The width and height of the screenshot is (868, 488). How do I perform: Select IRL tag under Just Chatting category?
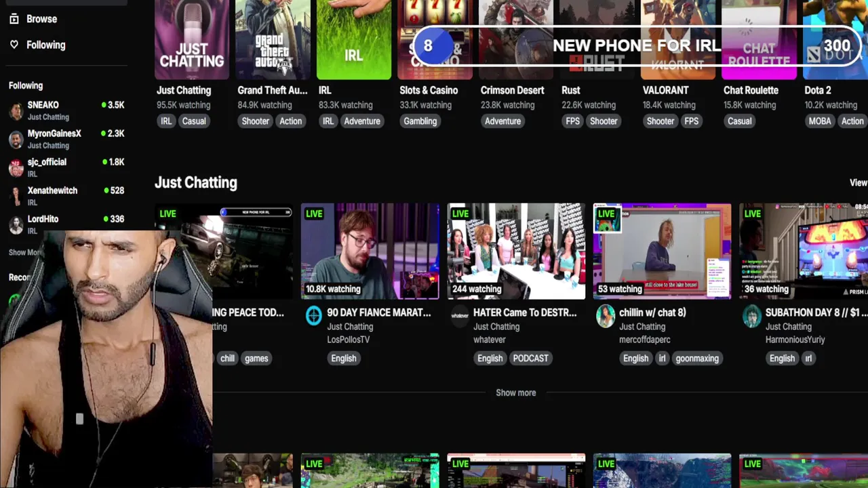(166, 121)
